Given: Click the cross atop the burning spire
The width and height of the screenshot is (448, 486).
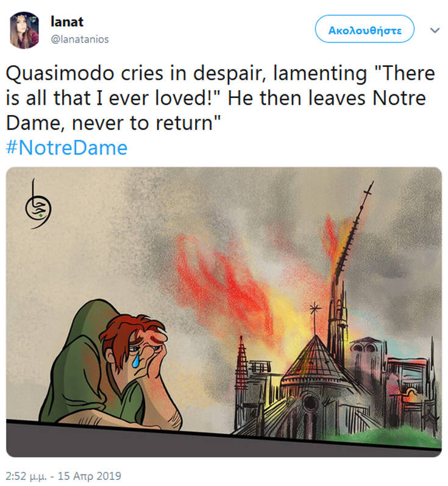Looking at the screenshot, I should pyautogui.click(x=368, y=191).
